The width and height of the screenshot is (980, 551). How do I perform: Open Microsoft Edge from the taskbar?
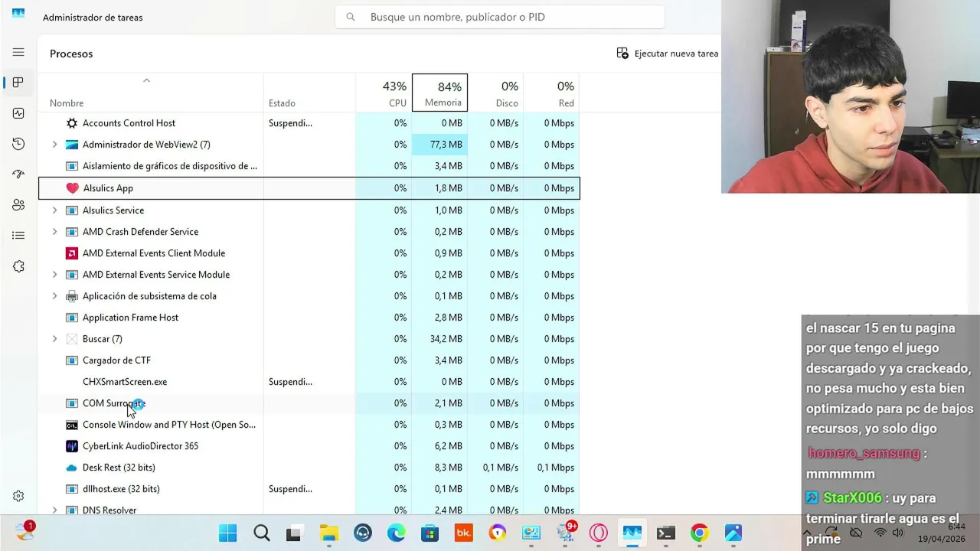[x=396, y=533]
